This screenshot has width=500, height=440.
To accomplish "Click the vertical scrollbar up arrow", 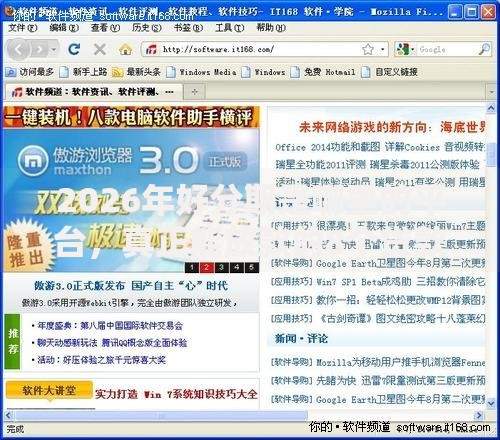I will tap(491, 108).
